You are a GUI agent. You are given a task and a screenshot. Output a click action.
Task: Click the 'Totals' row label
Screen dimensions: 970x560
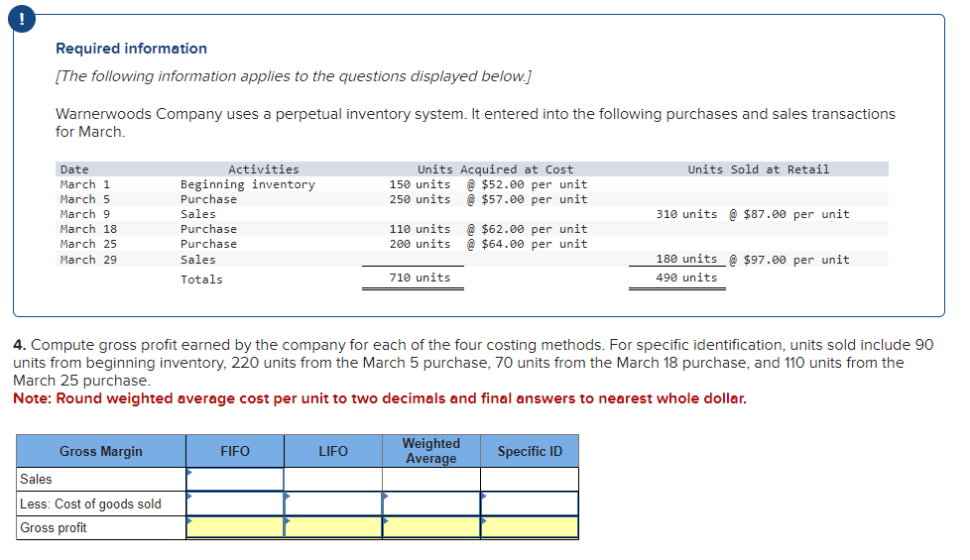(x=201, y=280)
